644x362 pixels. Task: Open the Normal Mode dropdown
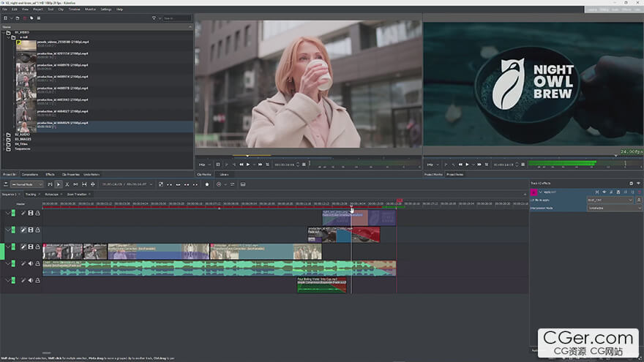pyautogui.click(x=26, y=185)
